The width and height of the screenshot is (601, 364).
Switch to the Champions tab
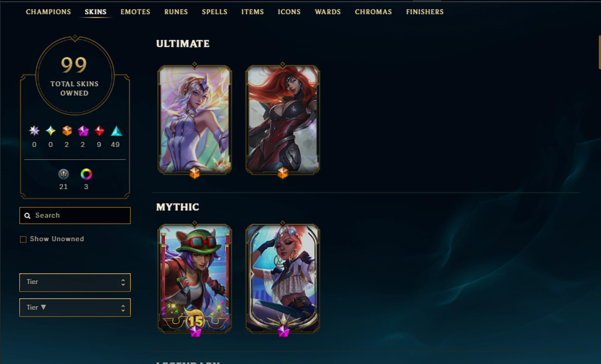[x=48, y=12]
